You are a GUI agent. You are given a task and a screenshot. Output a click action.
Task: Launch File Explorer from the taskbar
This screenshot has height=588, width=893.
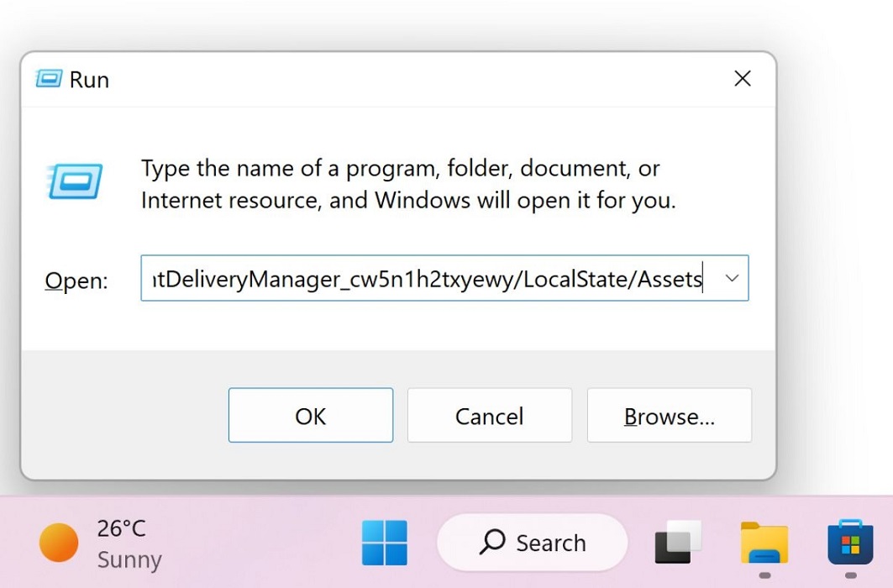(x=763, y=543)
